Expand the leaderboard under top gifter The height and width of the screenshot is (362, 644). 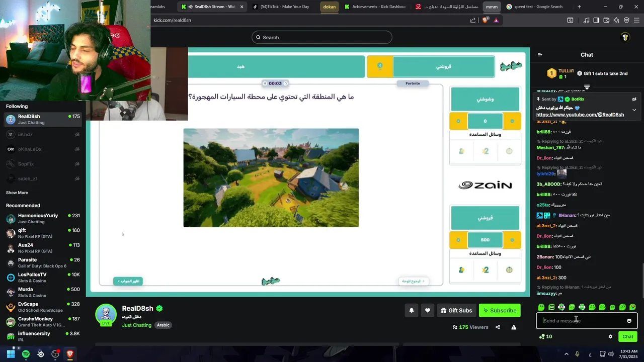[x=587, y=87]
